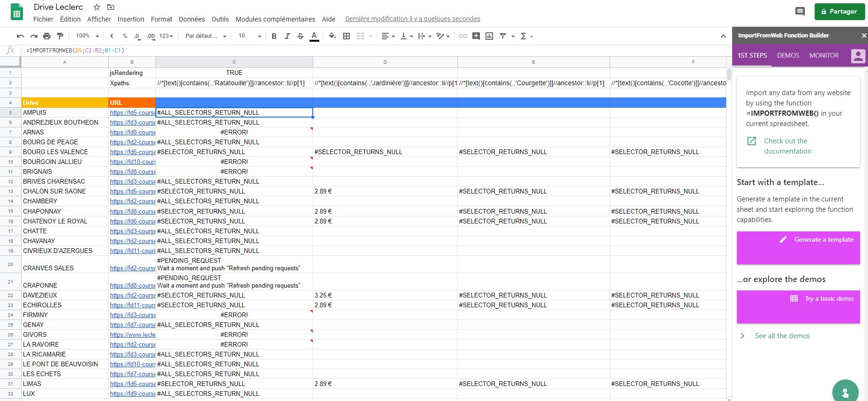The width and height of the screenshot is (868, 401).
Task: Click the redo arrow in toolbar
Action: pos(33,36)
